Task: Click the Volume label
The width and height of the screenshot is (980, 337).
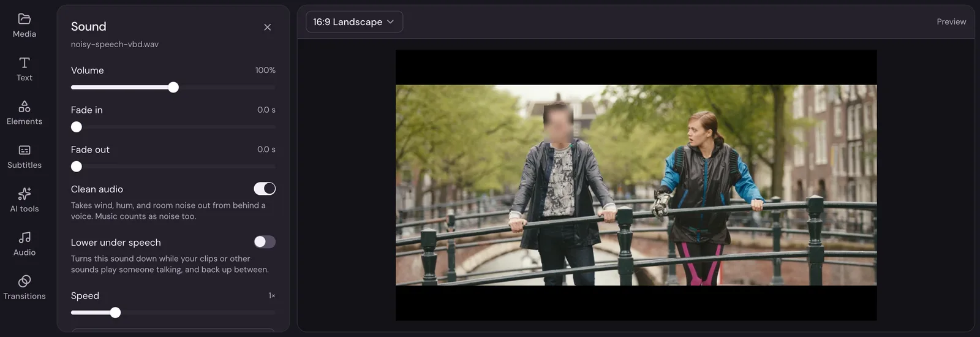Action: click(87, 70)
